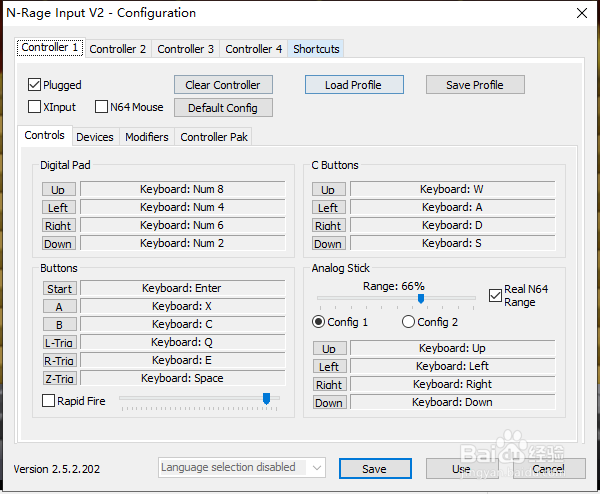Click the Use button
Viewport: 600px width, 494px height.
461,468
